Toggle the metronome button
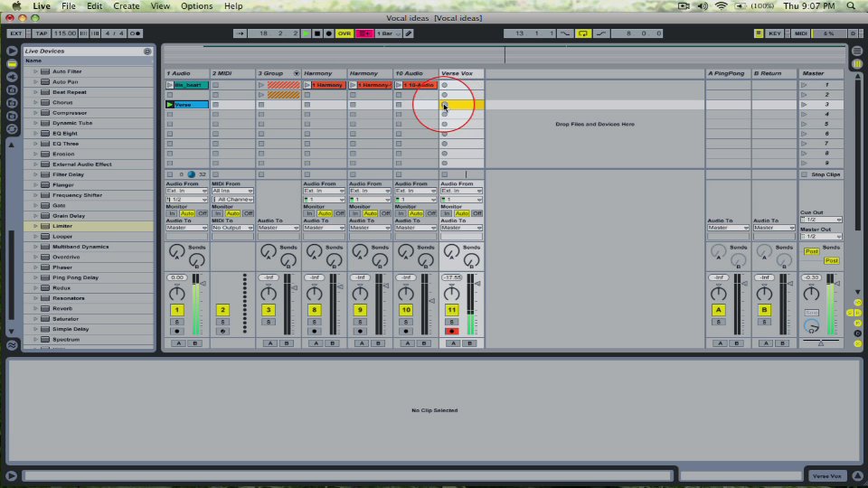Viewport: 868px width, 488px height. 135,33
